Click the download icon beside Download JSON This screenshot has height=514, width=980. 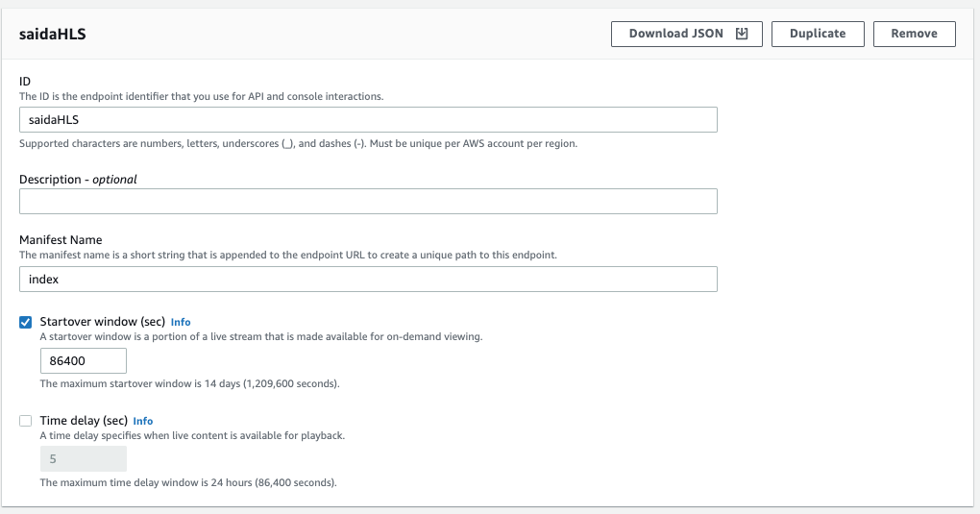coord(742,34)
